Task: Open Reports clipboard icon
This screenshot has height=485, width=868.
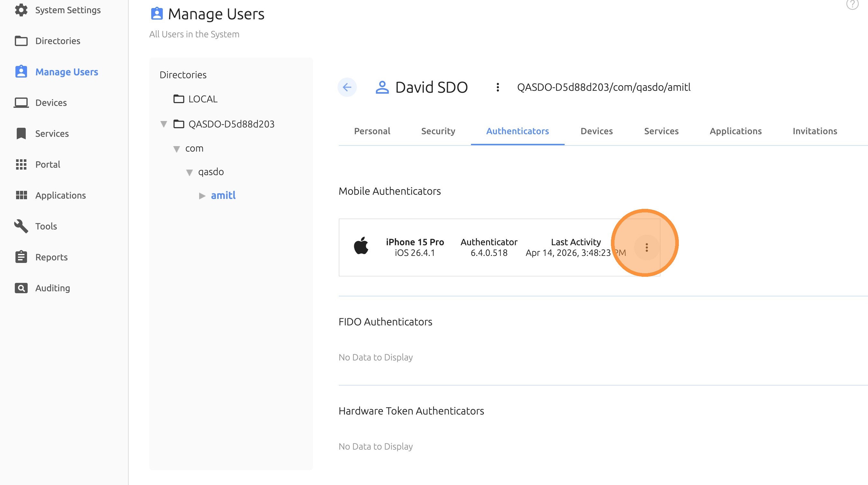Action: (x=21, y=257)
